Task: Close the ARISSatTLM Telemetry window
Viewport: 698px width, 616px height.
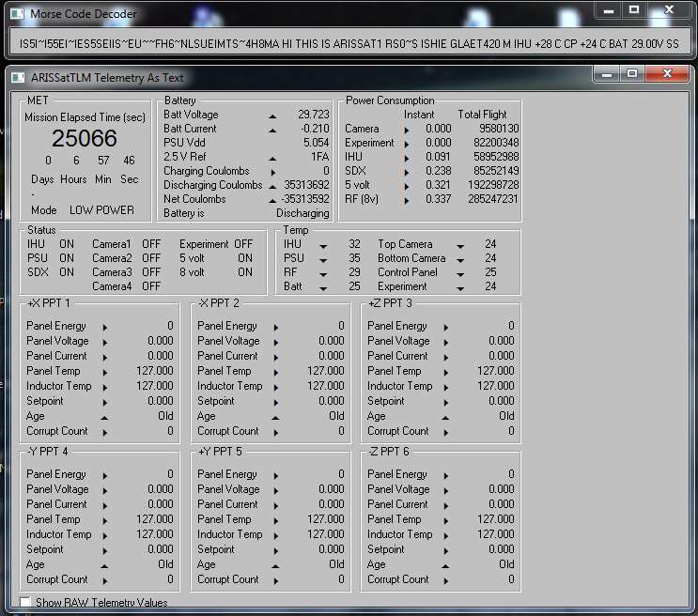Action: click(x=667, y=74)
